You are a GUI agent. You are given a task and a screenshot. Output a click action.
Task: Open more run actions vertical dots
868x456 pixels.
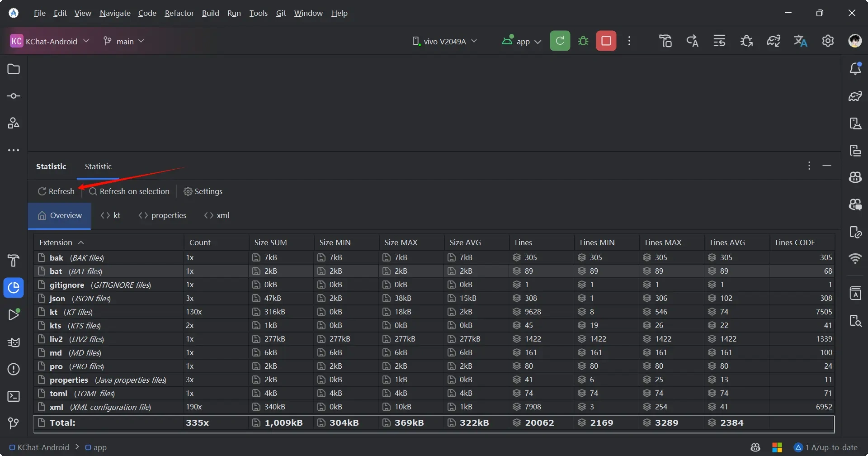tap(629, 41)
